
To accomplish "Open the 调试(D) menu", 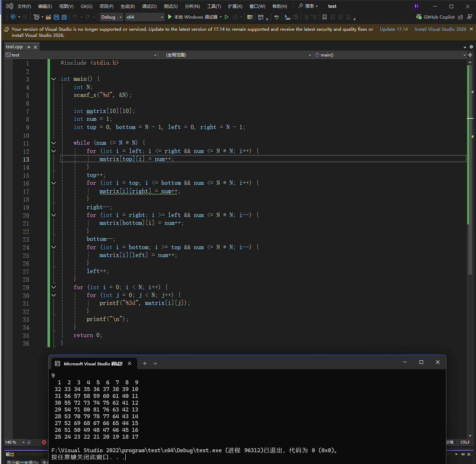I will (149, 6).
